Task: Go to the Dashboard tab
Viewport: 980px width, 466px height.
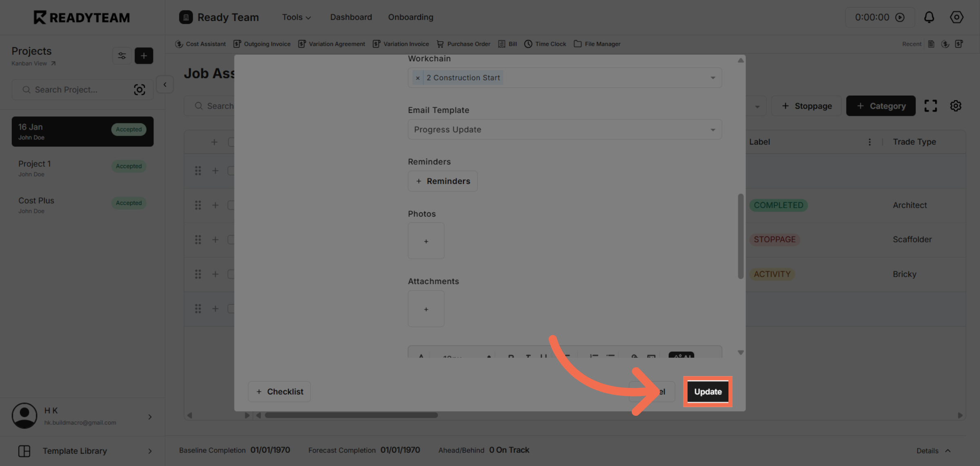Action: click(x=351, y=17)
